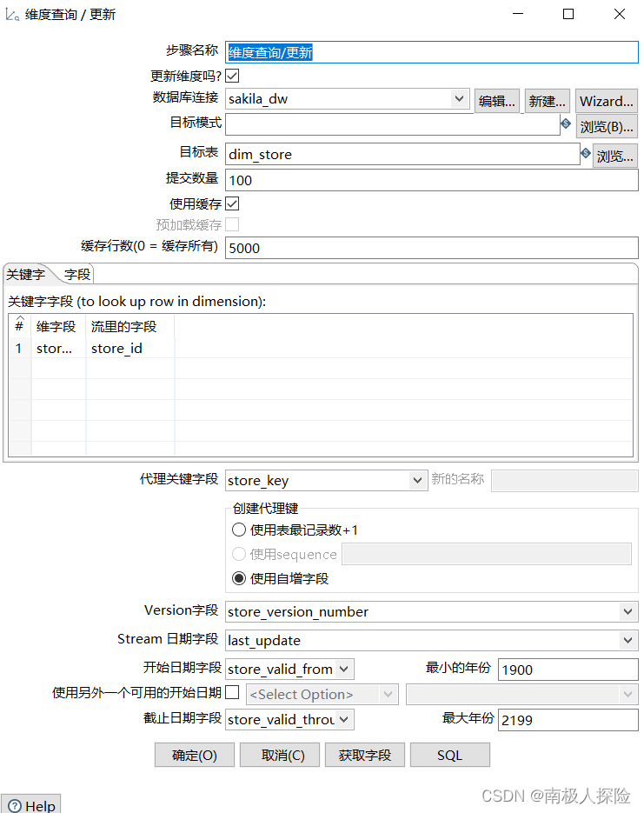Viewport: 644px width, 813px height.
Task: Open the 截止日期字段 store_valid_through dropdown
Action: pos(343,719)
